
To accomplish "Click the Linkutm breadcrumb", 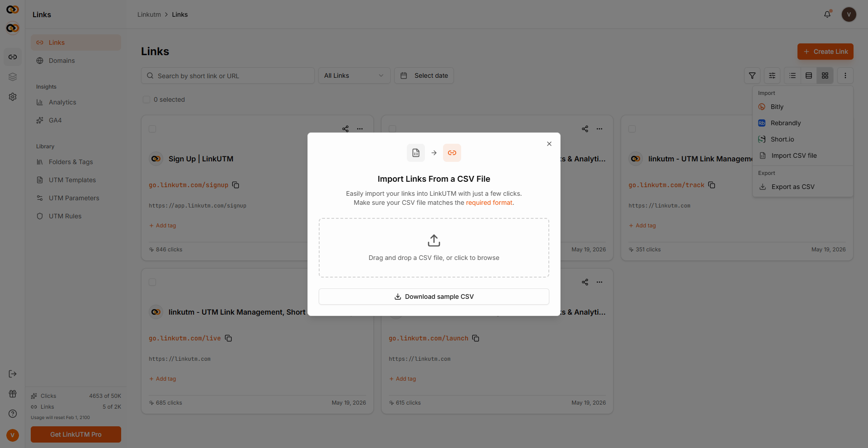I will tap(149, 14).
